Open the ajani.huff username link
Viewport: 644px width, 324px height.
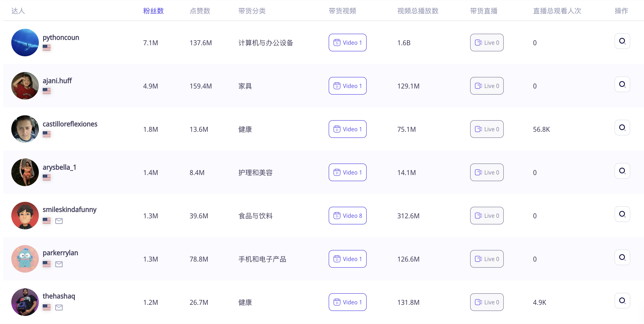[57, 81]
